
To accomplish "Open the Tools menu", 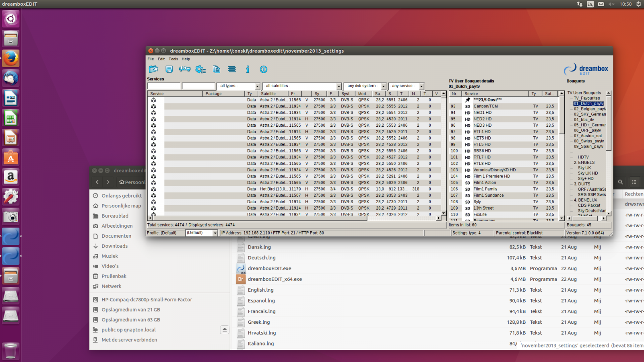I will [173, 59].
